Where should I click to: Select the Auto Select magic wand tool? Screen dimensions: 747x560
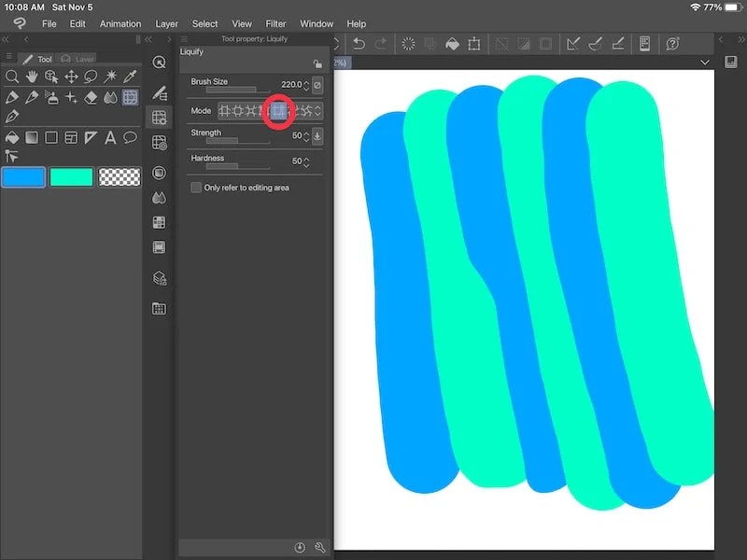coord(112,77)
